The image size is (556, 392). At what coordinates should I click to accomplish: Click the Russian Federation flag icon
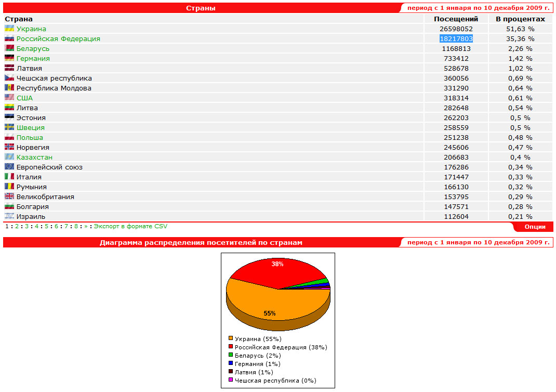(x=9, y=38)
